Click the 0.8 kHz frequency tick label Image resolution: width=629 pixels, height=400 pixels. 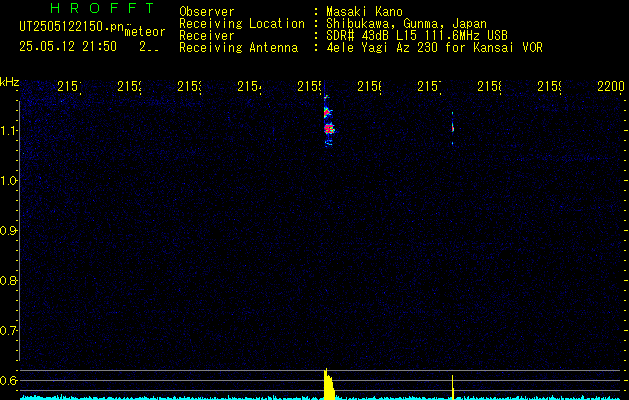click(8, 280)
